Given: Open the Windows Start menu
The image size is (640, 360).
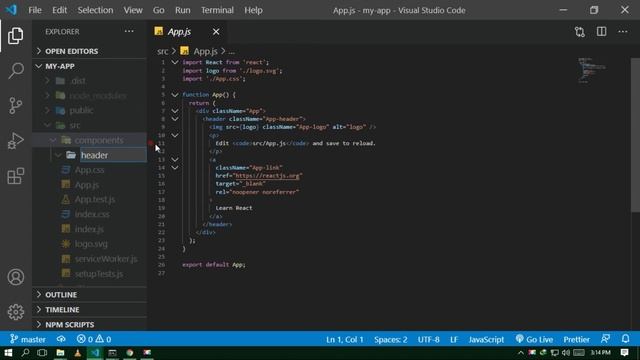Looking at the screenshot, I should click(x=8, y=353).
